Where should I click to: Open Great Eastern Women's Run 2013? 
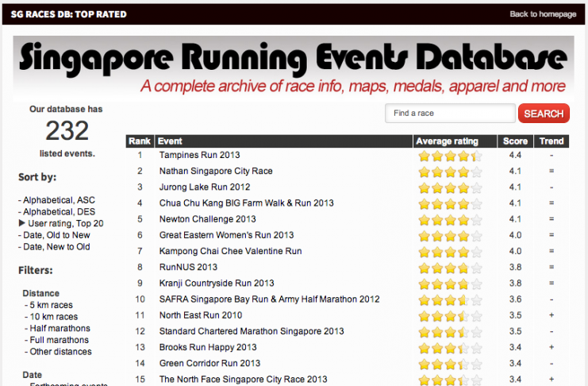(226, 235)
